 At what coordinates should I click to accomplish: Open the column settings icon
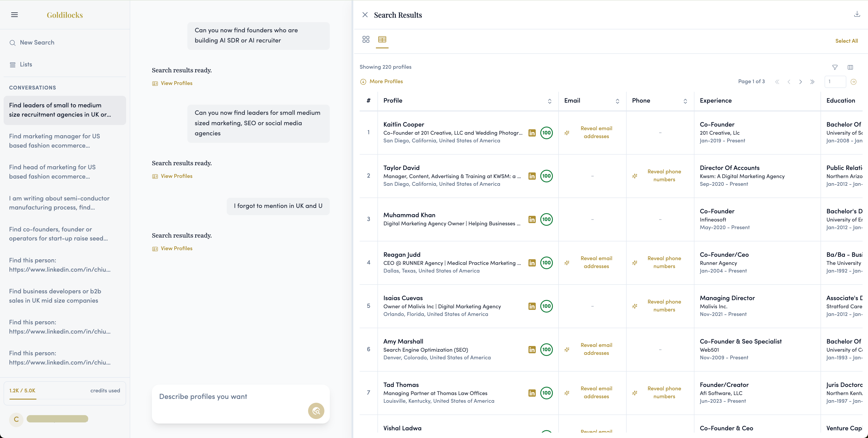pyautogui.click(x=850, y=67)
